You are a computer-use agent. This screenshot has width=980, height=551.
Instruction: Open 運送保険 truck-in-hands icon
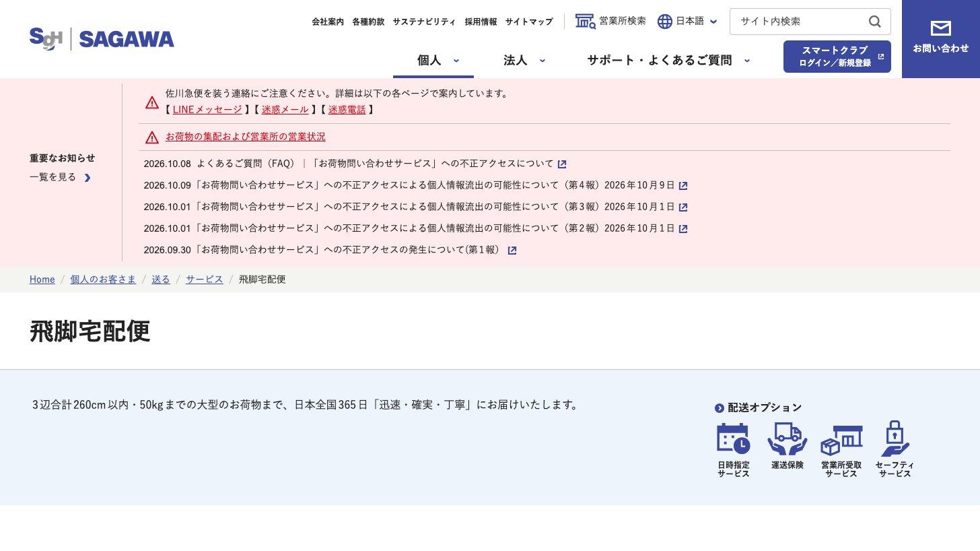(787, 439)
